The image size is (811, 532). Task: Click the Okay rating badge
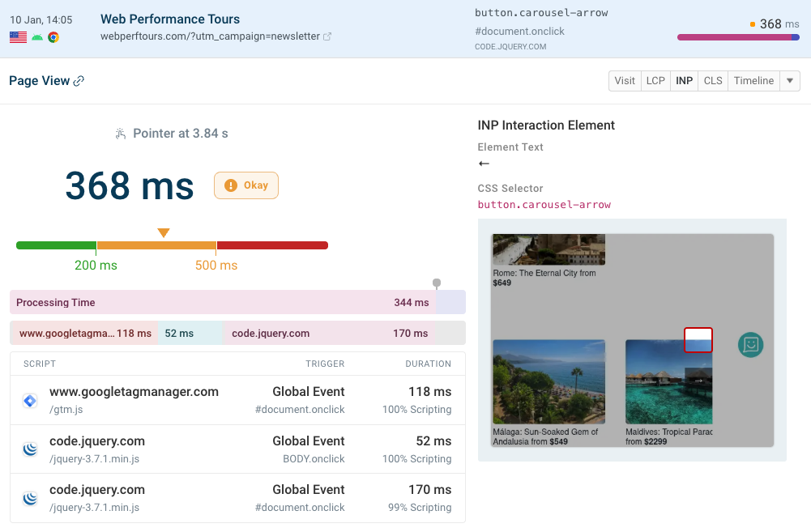pos(246,185)
